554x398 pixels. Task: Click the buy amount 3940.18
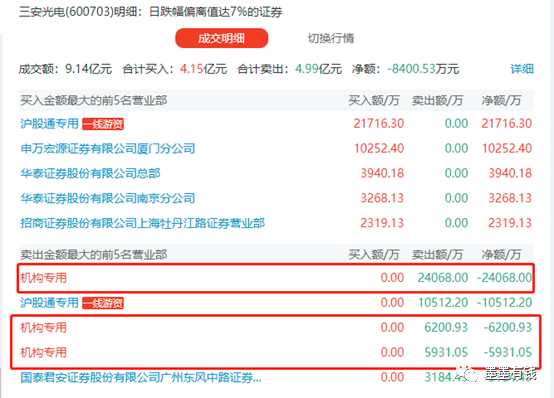click(x=382, y=173)
